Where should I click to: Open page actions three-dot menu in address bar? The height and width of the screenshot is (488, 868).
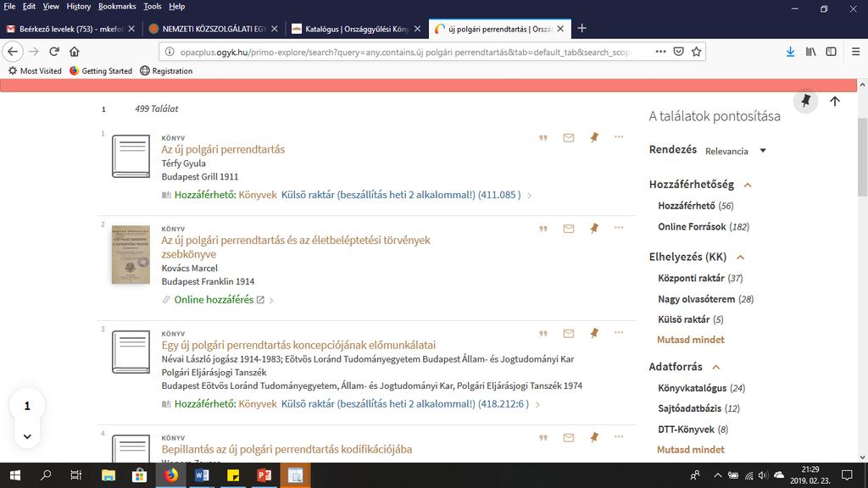[660, 52]
